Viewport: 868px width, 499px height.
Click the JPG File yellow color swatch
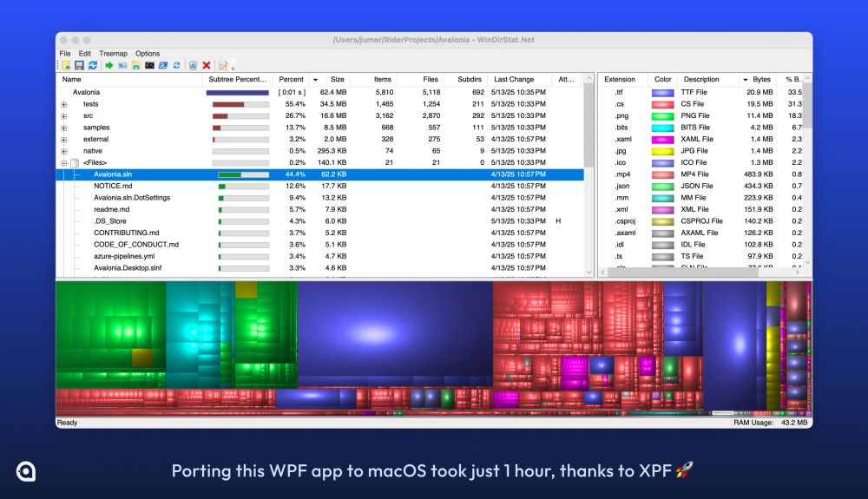click(662, 151)
